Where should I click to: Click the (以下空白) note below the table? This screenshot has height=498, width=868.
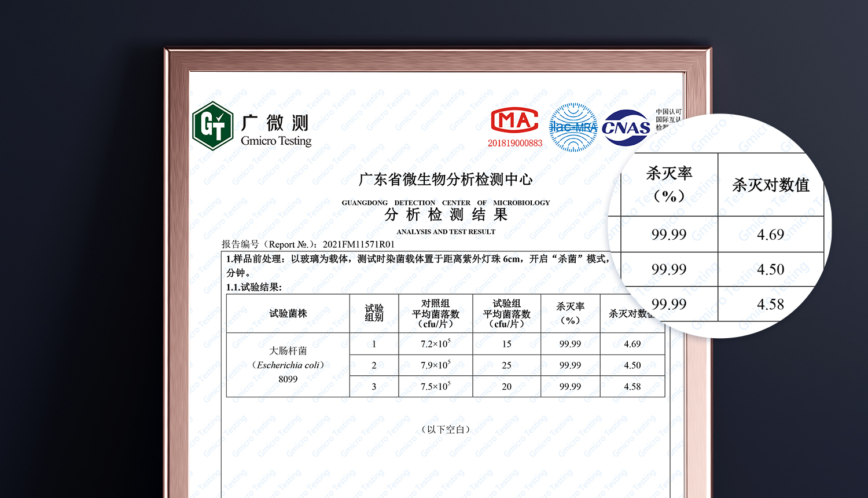pos(446,430)
